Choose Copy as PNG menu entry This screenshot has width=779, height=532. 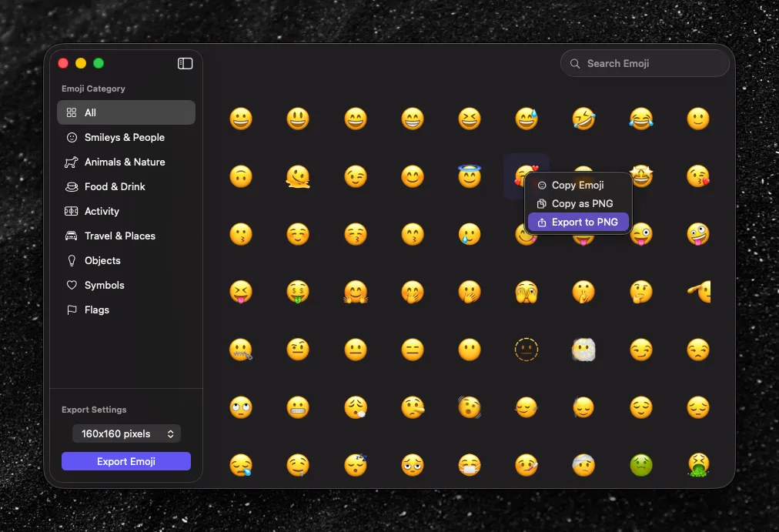pos(578,204)
